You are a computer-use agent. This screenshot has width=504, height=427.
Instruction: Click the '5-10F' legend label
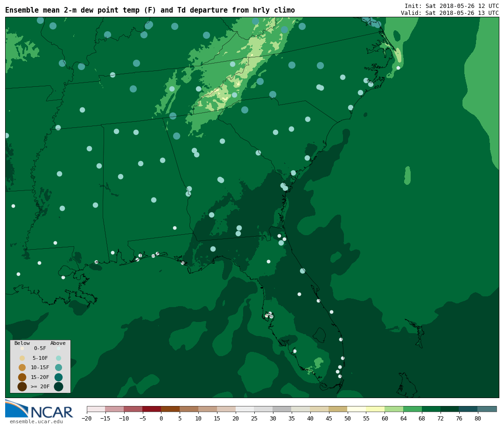[x=40, y=358]
